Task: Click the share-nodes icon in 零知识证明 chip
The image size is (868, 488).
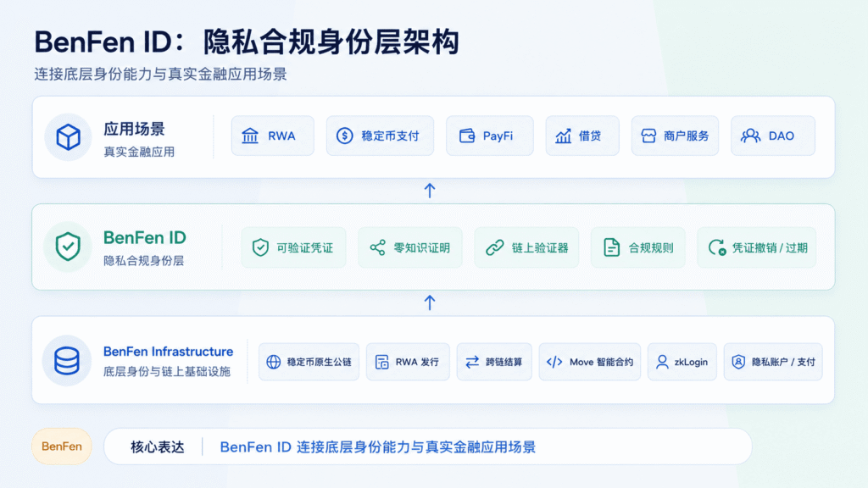Action: [377, 247]
